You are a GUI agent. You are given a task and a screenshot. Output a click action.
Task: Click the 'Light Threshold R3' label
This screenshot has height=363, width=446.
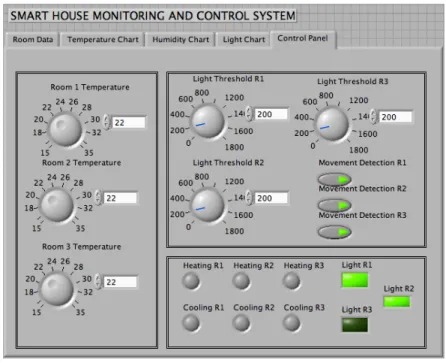[x=353, y=82]
